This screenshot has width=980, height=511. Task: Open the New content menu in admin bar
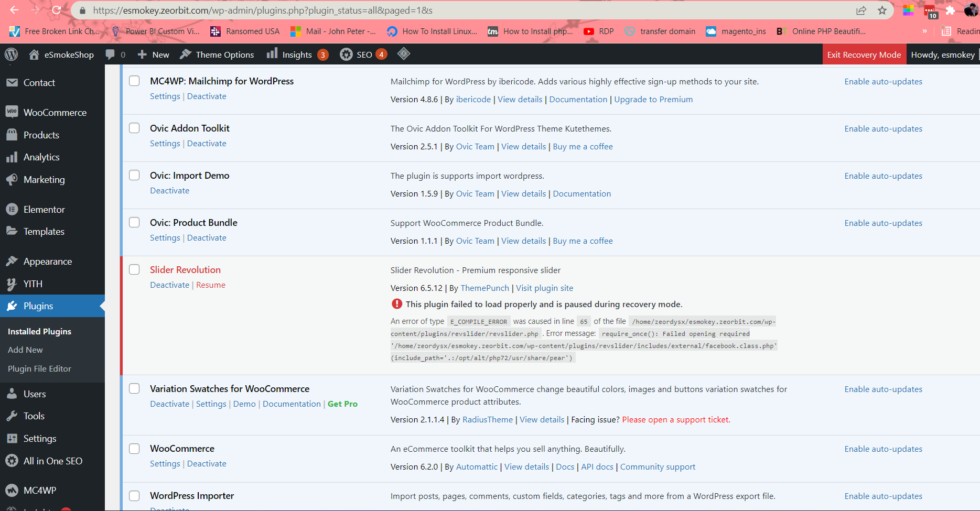pyautogui.click(x=154, y=55)
